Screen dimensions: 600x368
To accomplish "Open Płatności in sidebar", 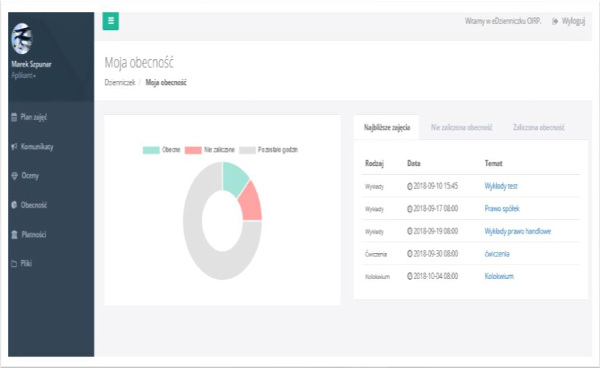I will (34, 234).
